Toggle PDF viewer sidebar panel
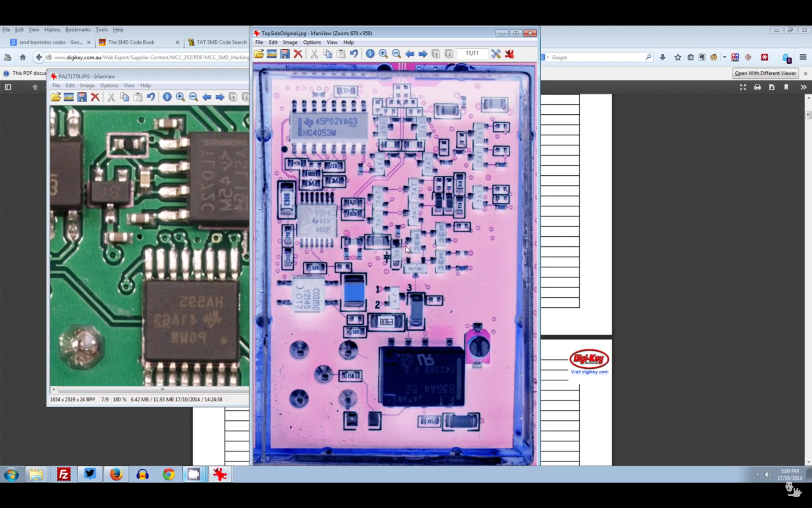 pos(8,87)
